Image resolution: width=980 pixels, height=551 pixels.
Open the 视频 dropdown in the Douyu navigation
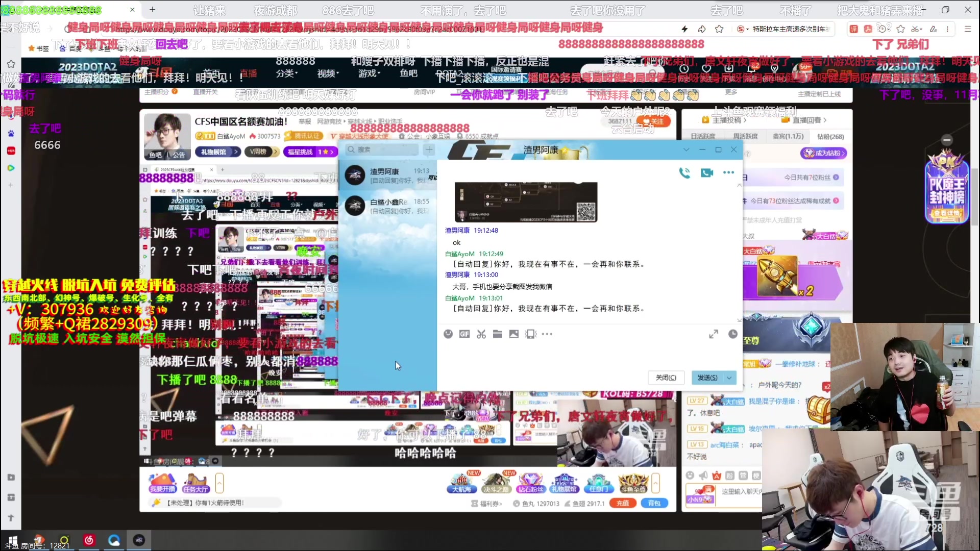[328, 73]
